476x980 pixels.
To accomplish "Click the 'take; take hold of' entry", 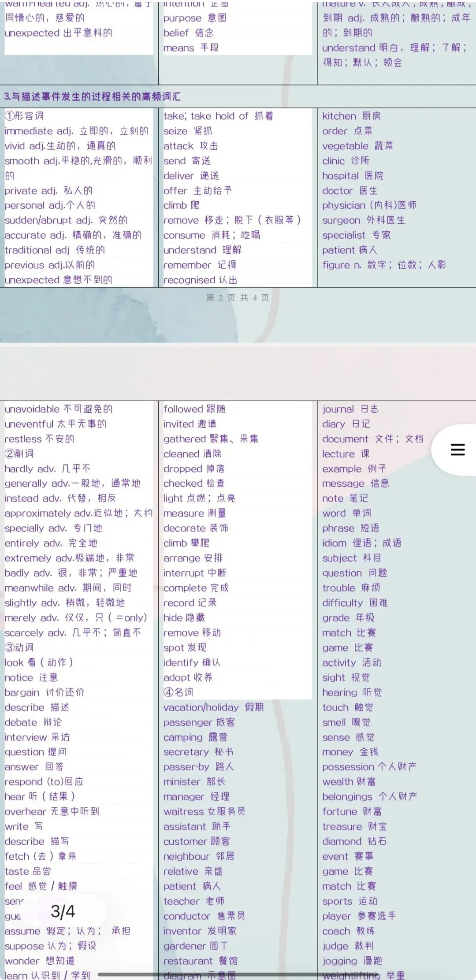I will point(219,116).
